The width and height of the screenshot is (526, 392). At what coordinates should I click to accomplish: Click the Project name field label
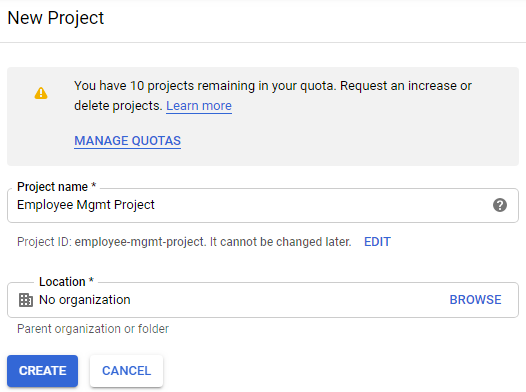tap(52, 187)
